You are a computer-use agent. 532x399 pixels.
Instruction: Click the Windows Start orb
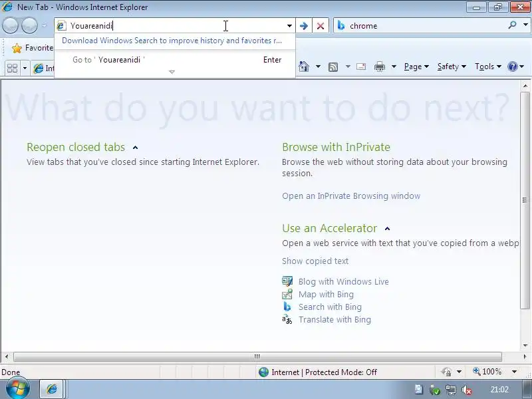click(18, 388)
